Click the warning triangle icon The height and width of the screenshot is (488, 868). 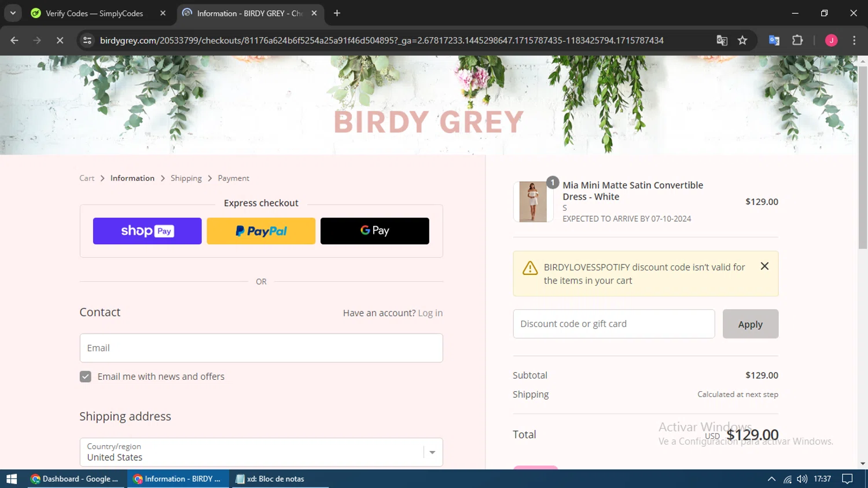tap(530, 268)
